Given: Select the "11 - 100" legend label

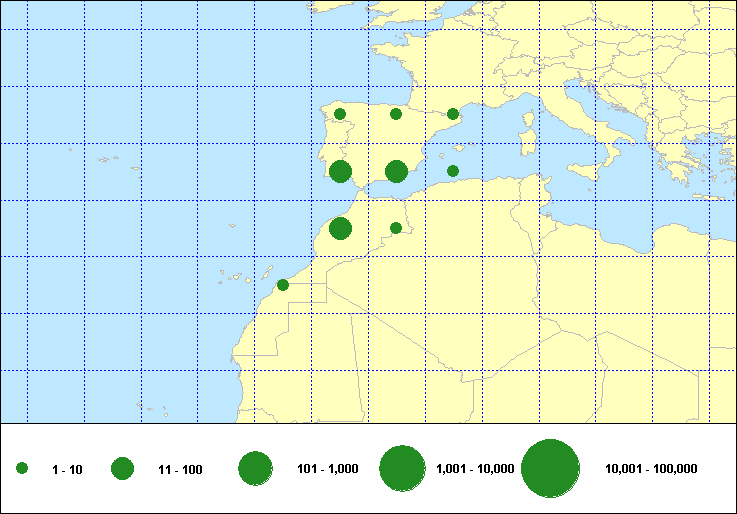Looking at the screenshot, I should (180, 469).
